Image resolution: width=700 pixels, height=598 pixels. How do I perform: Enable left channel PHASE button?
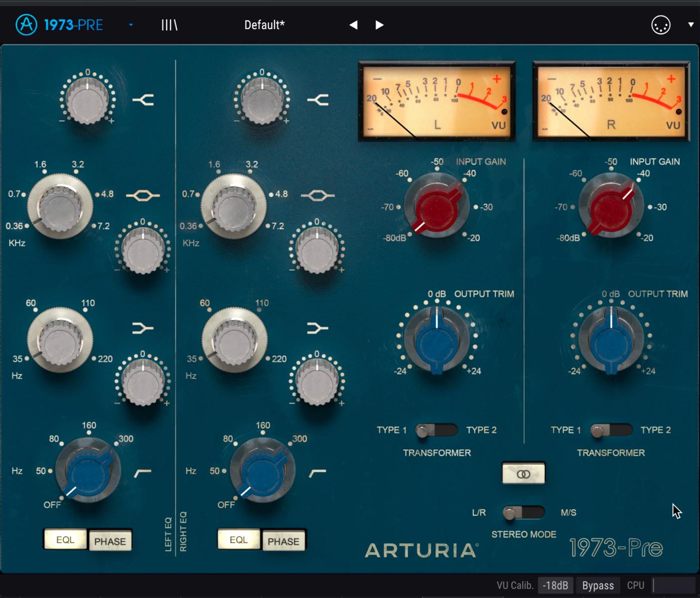pos(110,541)
